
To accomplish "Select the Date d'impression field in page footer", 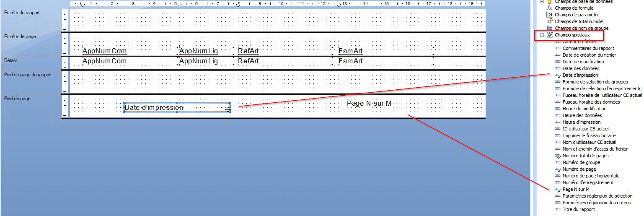I will [154, 108].
